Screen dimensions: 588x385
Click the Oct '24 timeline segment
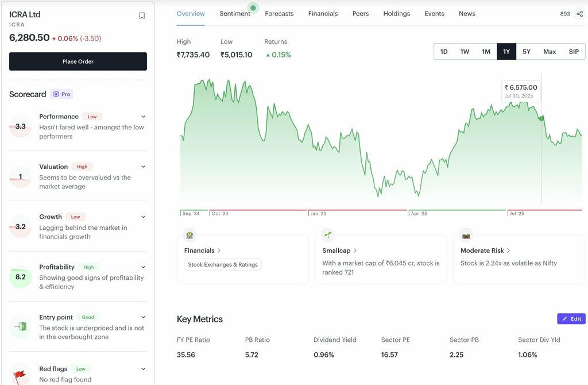pos(258,213)
